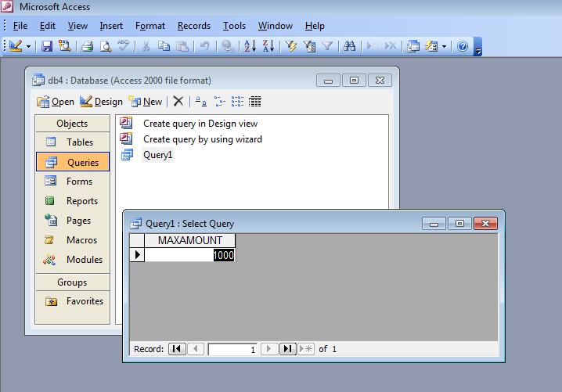Image resolution: width=562 pixels, height=392 pixels.
Task: Click Filter By Selection lightning icon
Action: pyautogui.click(x=291, y=47)
